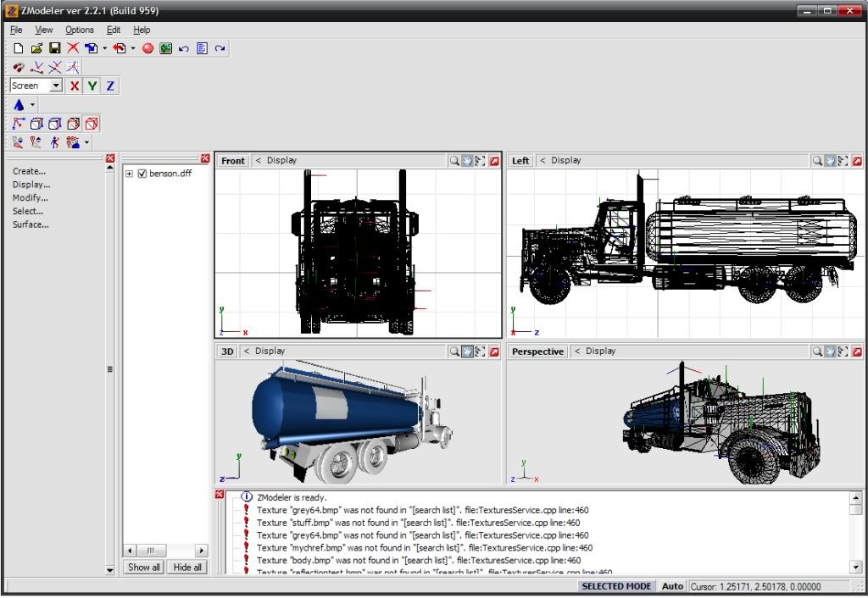This screenshot has width=868, height=598.
Task: Redo with the right curved arrow
Action: tap(220, 48)
